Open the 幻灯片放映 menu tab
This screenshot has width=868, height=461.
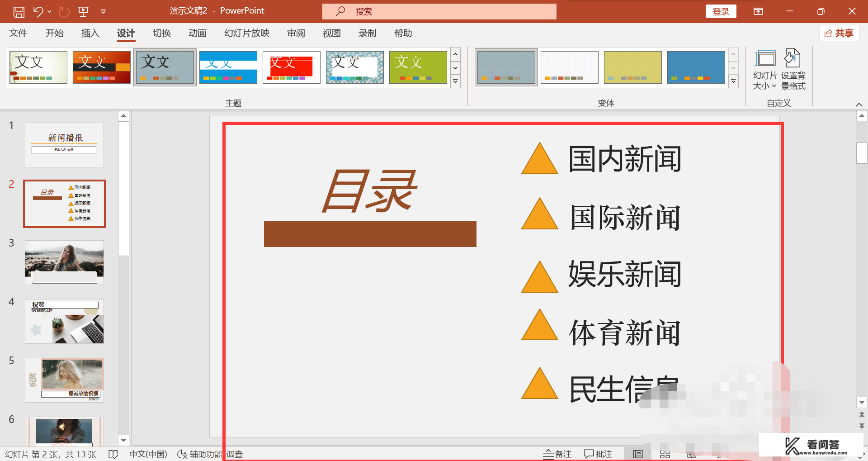(246, 33)
